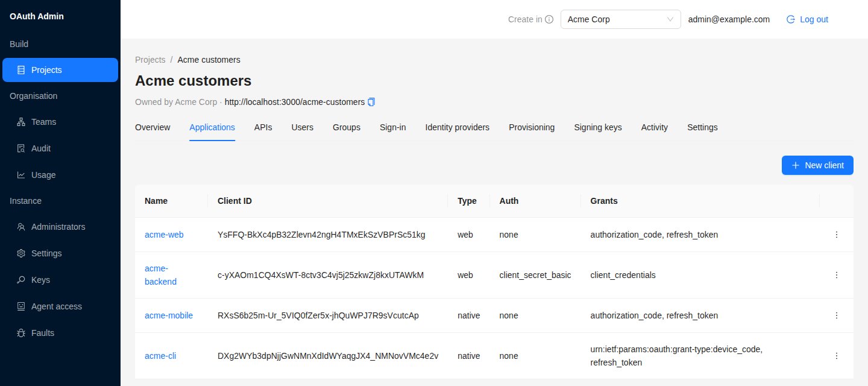Click the Type column header
The height and width of the screenshot is (386, 868).
[x=467, y=201]
